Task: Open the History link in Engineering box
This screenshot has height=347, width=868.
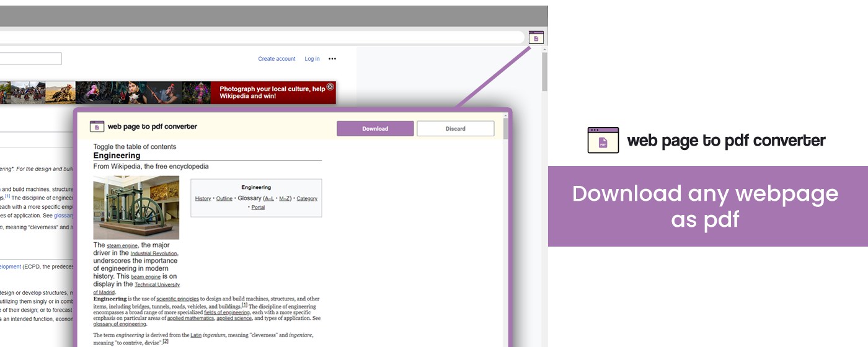Action: coord(203,199)
